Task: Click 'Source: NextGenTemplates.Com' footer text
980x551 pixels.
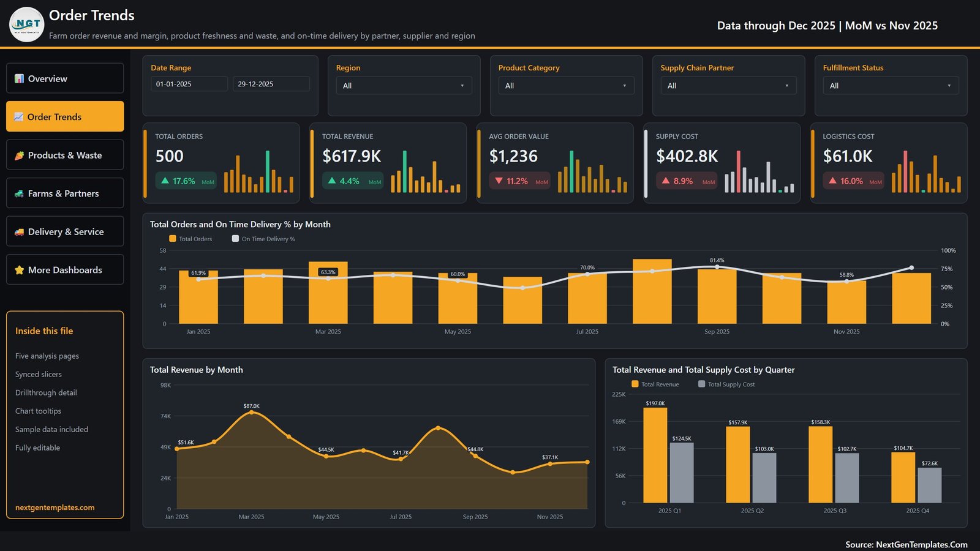Action: 907,544
